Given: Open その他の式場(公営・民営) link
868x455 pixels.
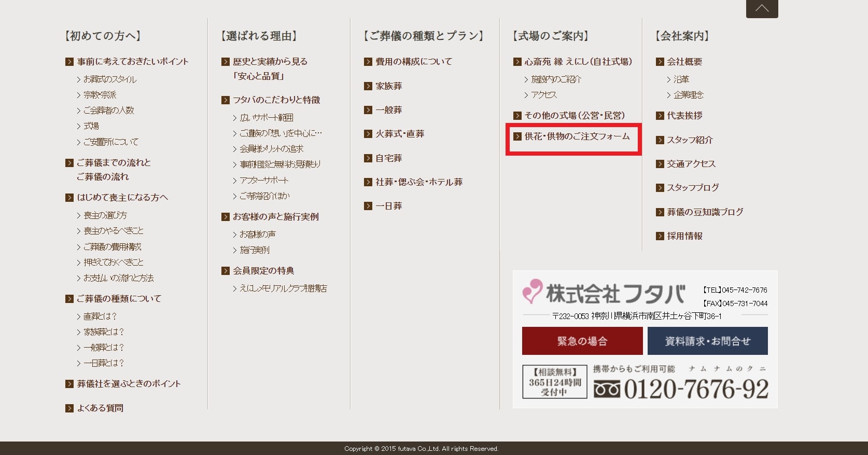Looking at the screenshot, I should pyautogui.click(x=575, y=116).
